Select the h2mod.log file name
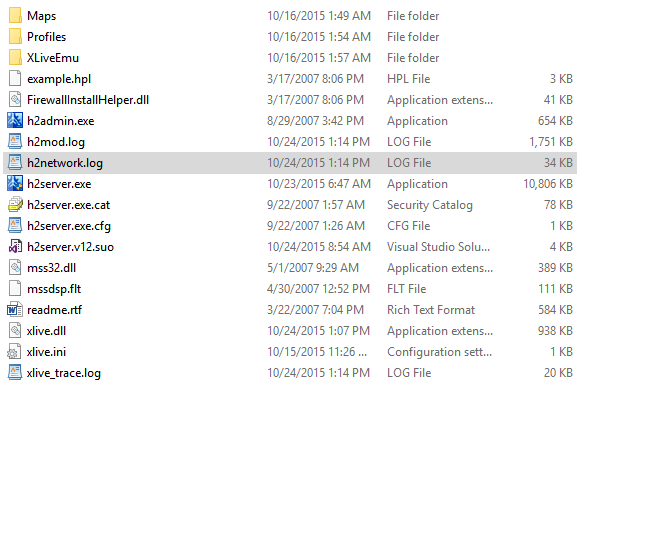Image resolution: width=659 pixels, height=542 pixels. [x=56, y=142]
